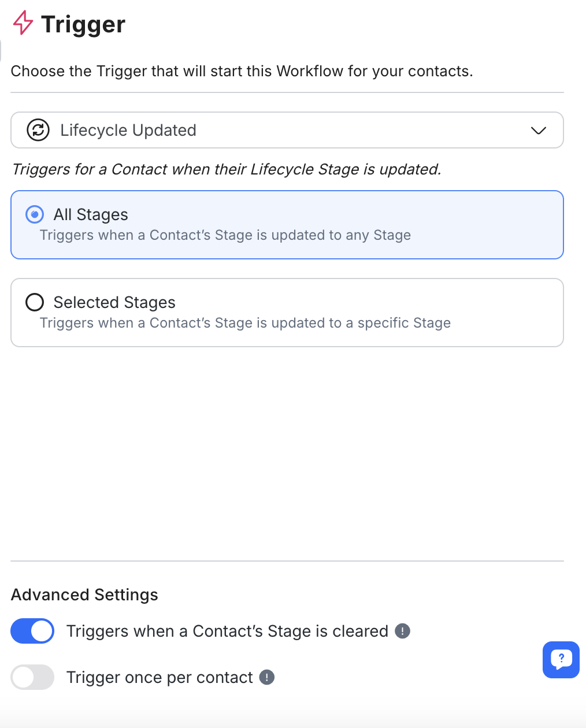Click the Trigger page title

point(83,24)
